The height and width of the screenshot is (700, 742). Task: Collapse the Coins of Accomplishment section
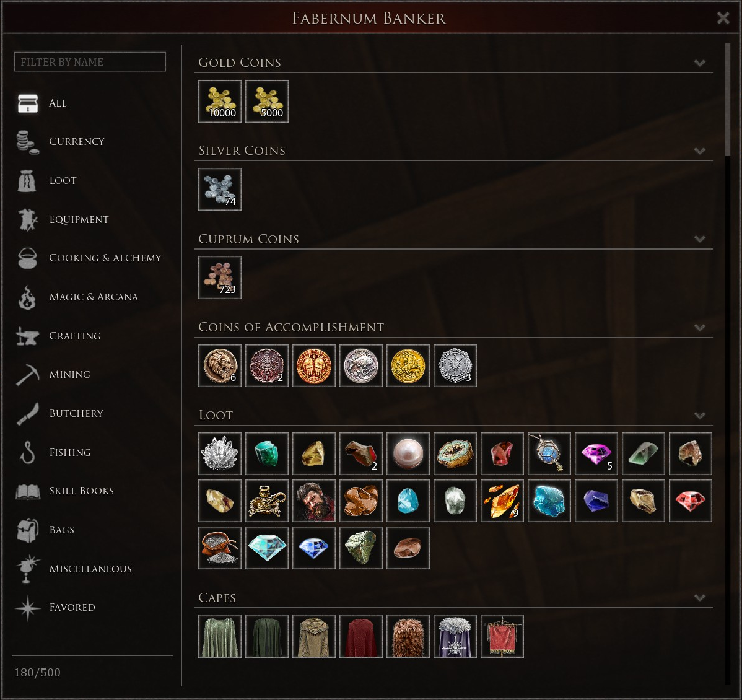click(699, 328)
